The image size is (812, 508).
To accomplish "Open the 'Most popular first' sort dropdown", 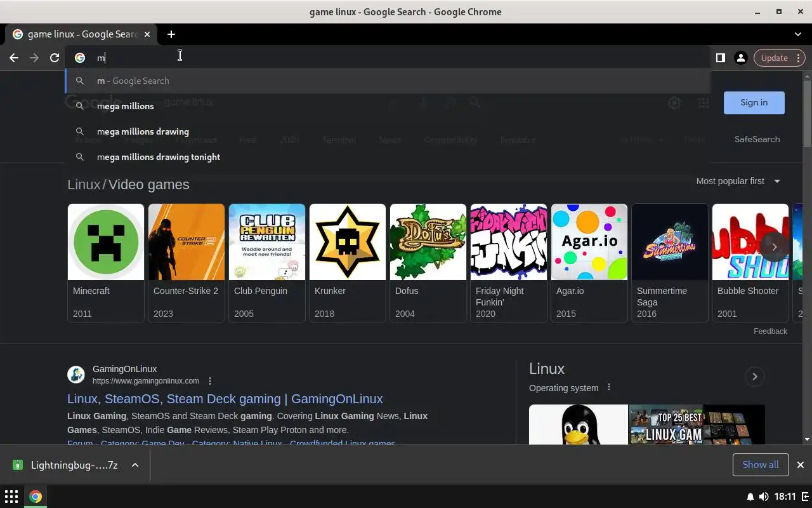I will (x=738, y=181).
